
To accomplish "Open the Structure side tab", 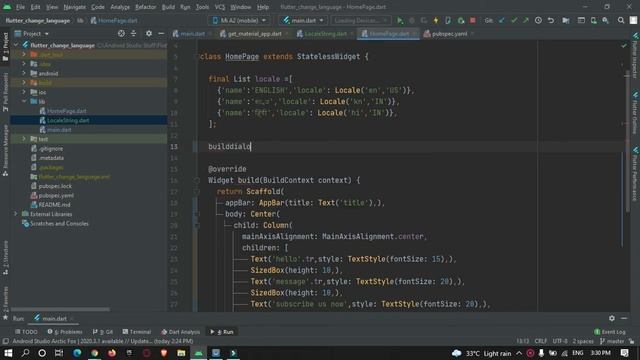I will tap(5, 257).
